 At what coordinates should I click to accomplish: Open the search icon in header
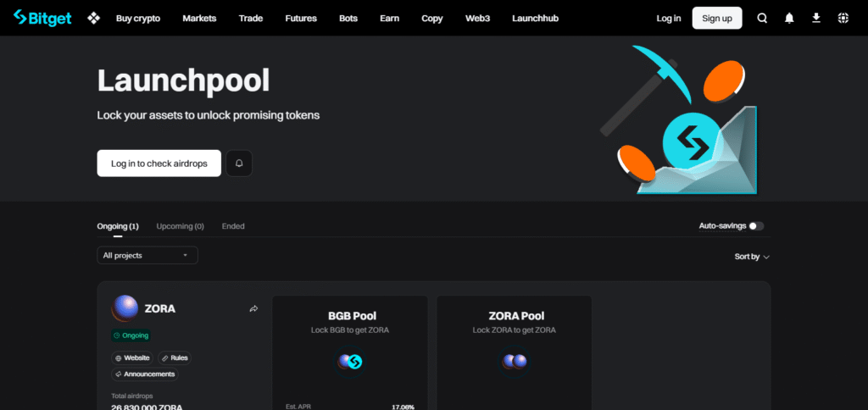click(762, 19)
